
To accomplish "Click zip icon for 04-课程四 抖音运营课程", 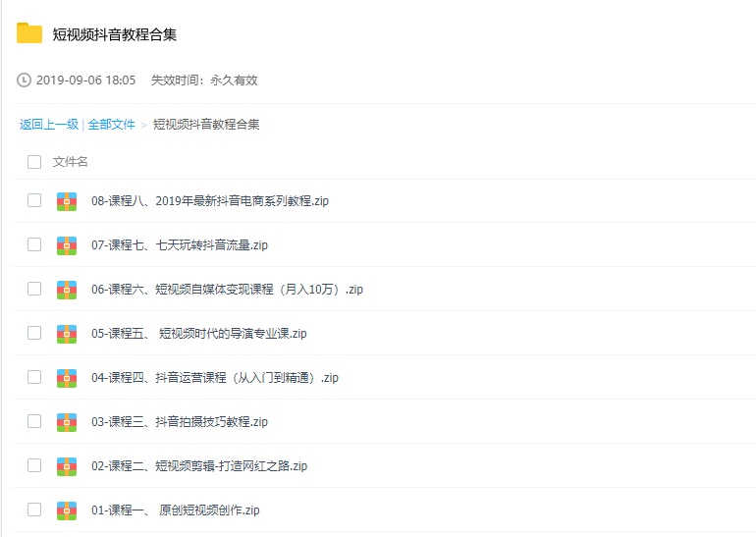I will pos(67,378).
